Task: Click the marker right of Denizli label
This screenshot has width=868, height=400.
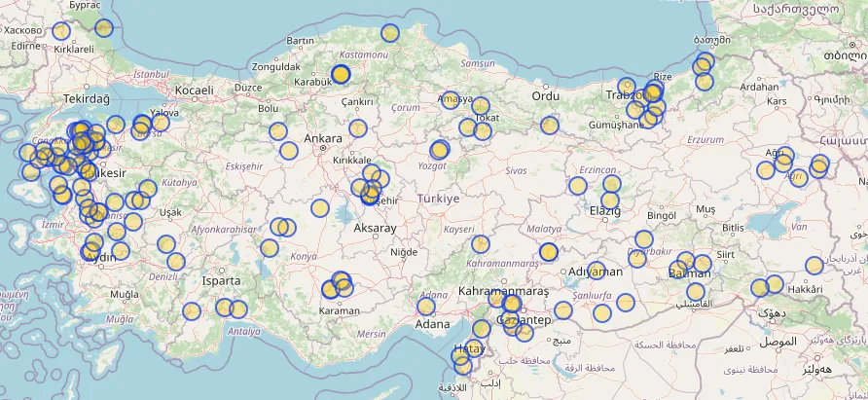Action: pos(176,261)
